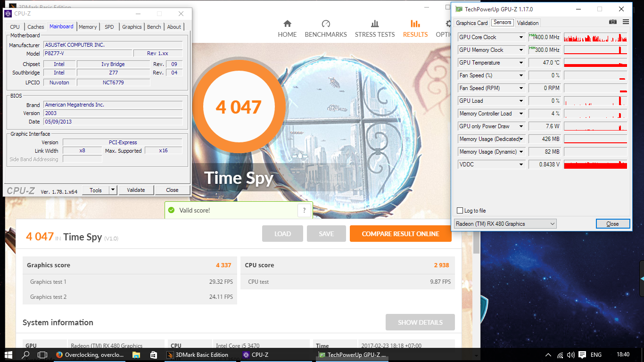The height and width of the screenshot is (362, 644).
Task: Click the GPU-Z screenshot camera icon
Action: [x=612, y=22]
